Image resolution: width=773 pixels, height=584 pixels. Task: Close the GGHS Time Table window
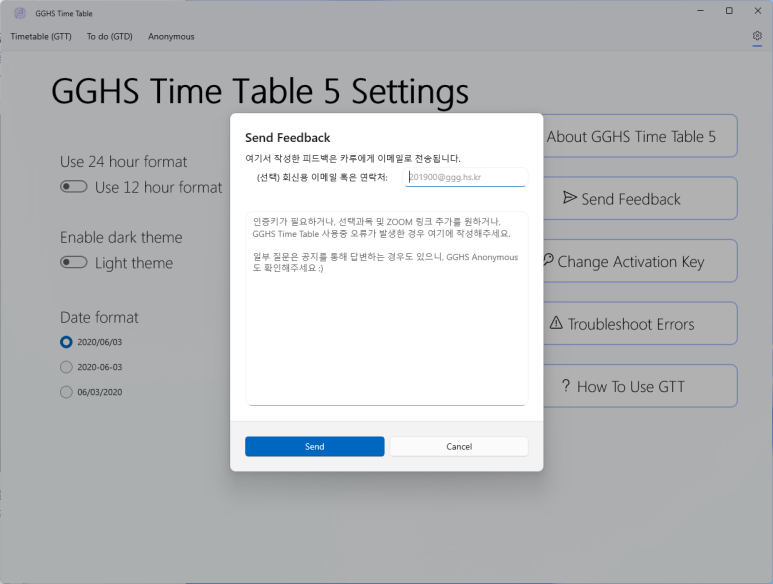758,11
